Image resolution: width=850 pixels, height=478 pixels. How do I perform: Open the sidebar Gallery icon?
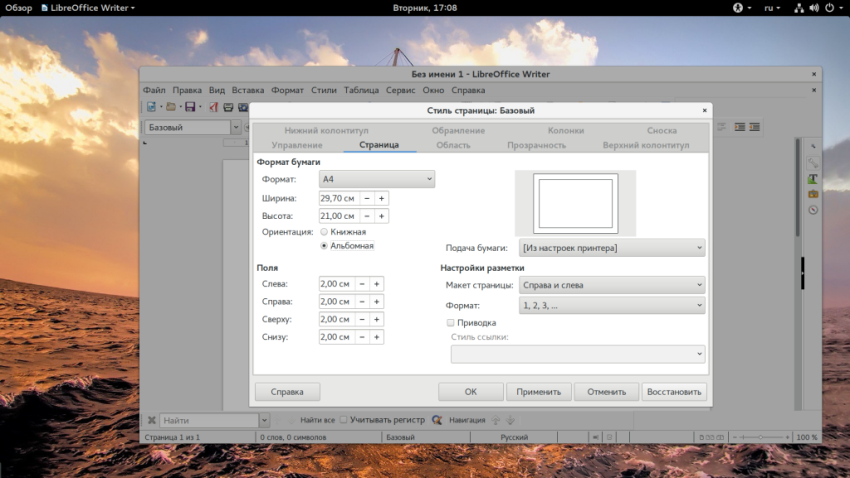click(x=813, y=194)
